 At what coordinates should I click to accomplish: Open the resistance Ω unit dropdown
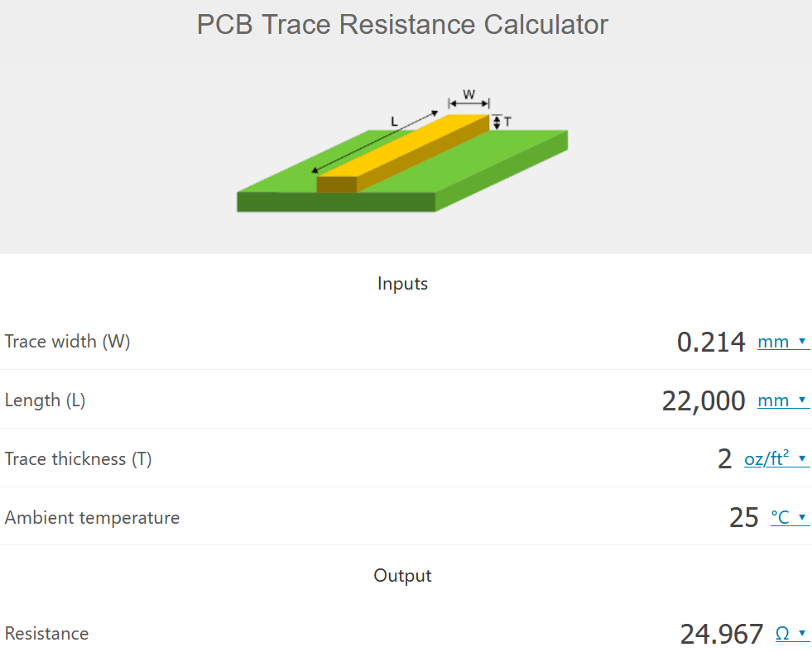791,633
